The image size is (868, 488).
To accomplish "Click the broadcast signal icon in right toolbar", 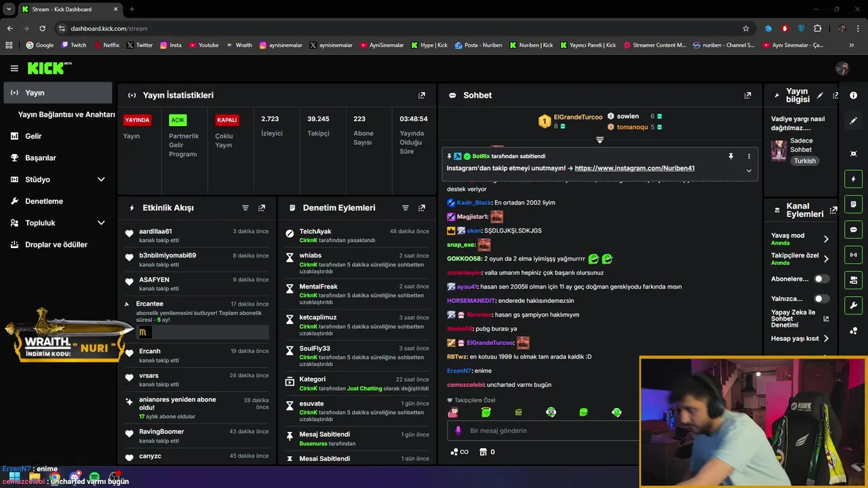I will click(x=854, y=255).
